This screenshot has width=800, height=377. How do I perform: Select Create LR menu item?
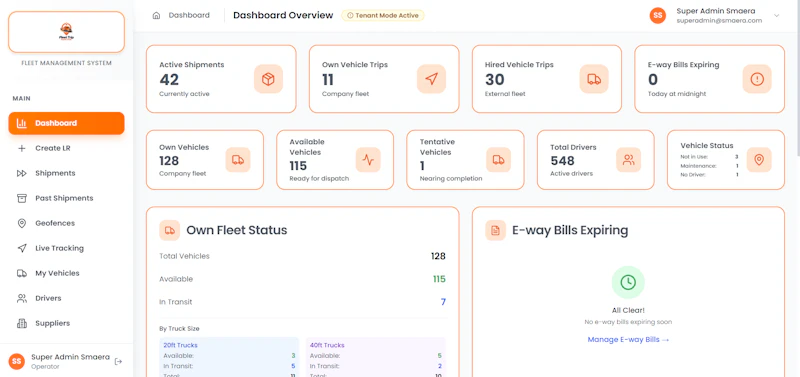tap(66, 148)
